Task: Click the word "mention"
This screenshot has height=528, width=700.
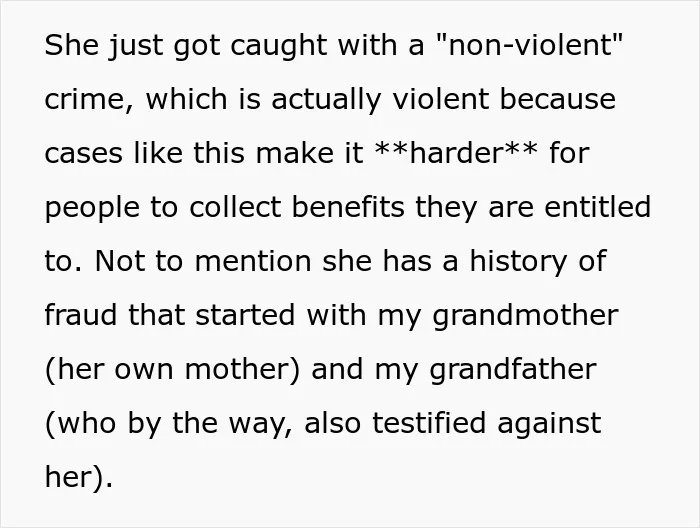Action: [x=253, y=261]
